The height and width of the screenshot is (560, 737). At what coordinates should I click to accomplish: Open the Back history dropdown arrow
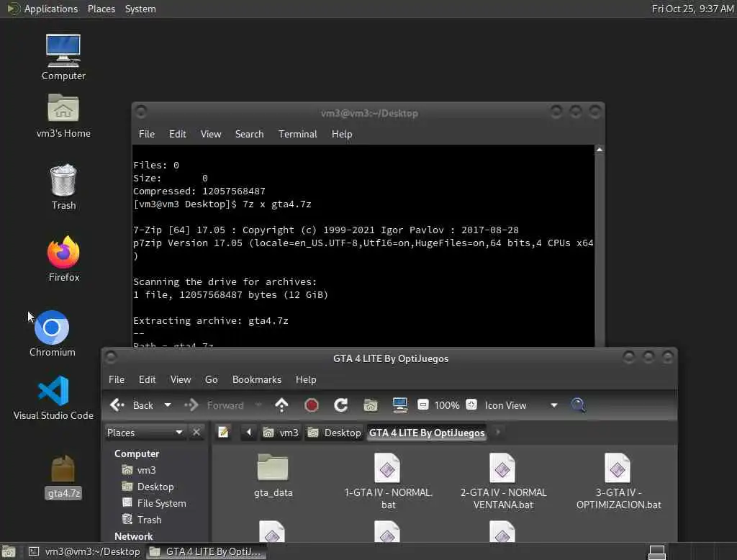click(x=167, y=405)
